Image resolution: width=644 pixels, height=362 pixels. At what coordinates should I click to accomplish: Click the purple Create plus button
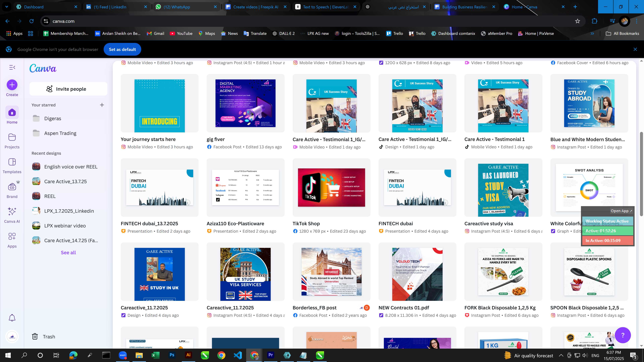(x=12, y=85)
